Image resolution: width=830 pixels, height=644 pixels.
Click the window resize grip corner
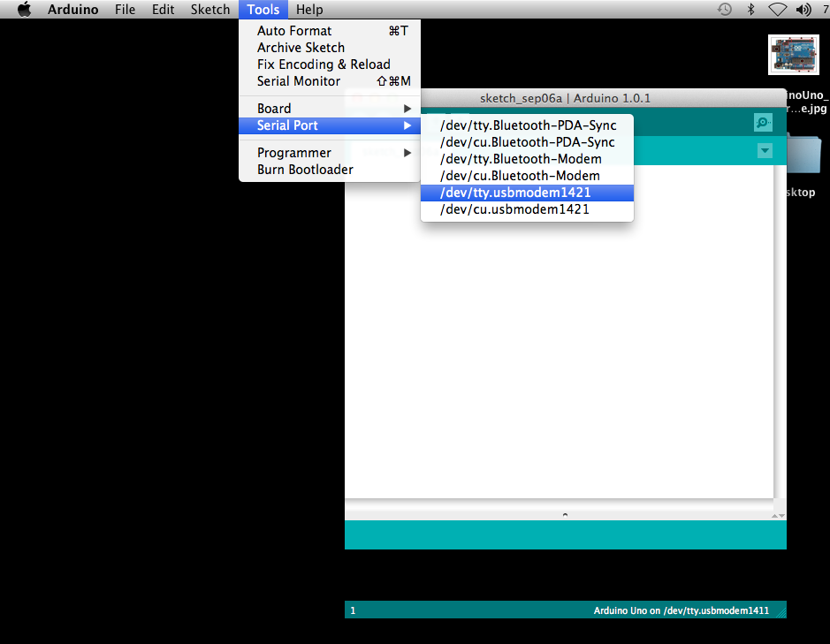[781, 611]
